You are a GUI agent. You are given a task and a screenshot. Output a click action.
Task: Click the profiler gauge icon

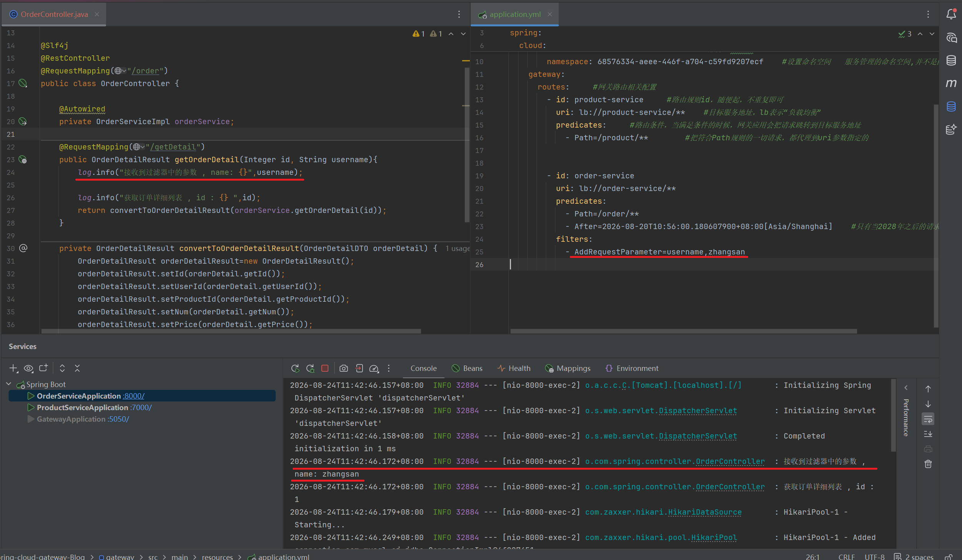[374, 368]
